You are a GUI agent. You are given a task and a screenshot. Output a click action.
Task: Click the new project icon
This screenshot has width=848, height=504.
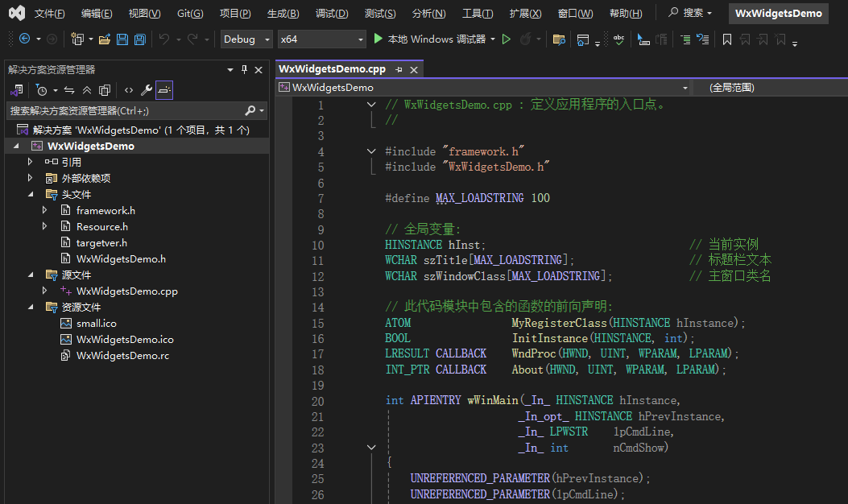pos(77,39)
